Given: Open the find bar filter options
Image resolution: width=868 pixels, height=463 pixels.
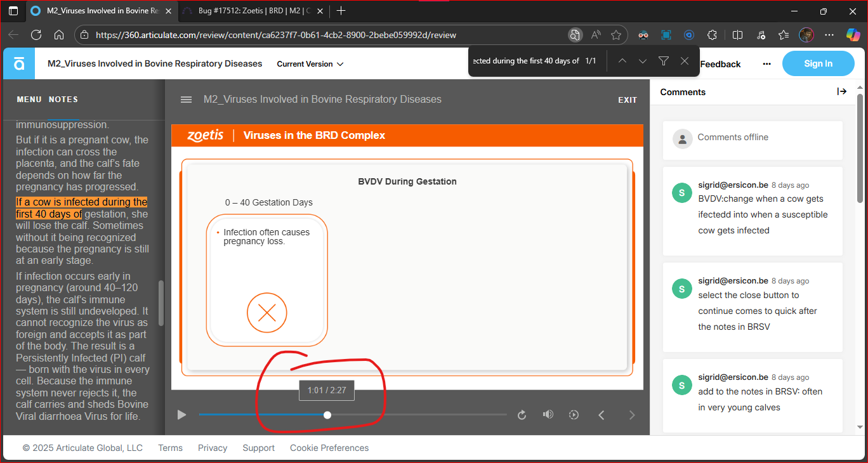Looking at the screenshot, I should point(664,61).
